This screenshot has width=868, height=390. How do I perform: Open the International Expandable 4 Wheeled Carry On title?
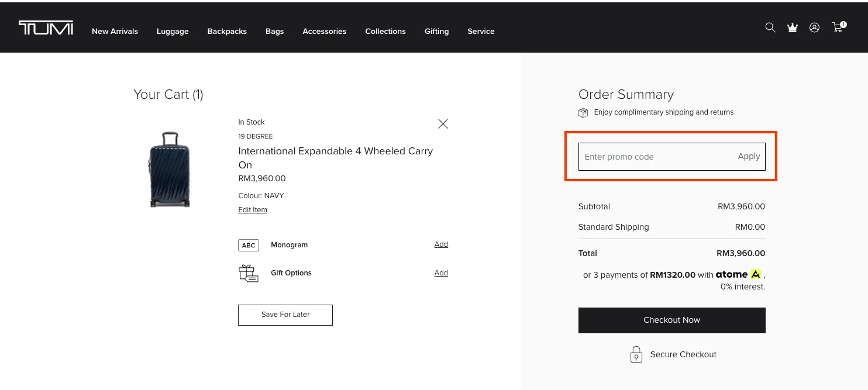[335, 158]
